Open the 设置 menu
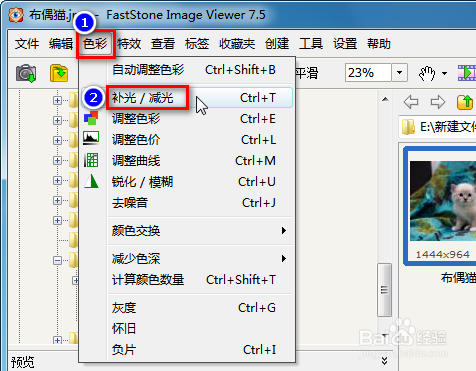This screenshot has width=476, height=371. (345, 44)
